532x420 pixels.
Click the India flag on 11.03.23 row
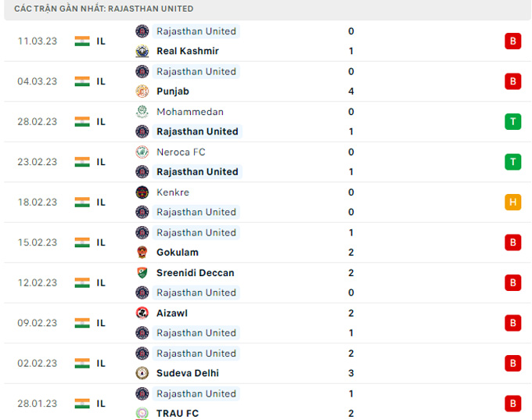click(82, 41)
